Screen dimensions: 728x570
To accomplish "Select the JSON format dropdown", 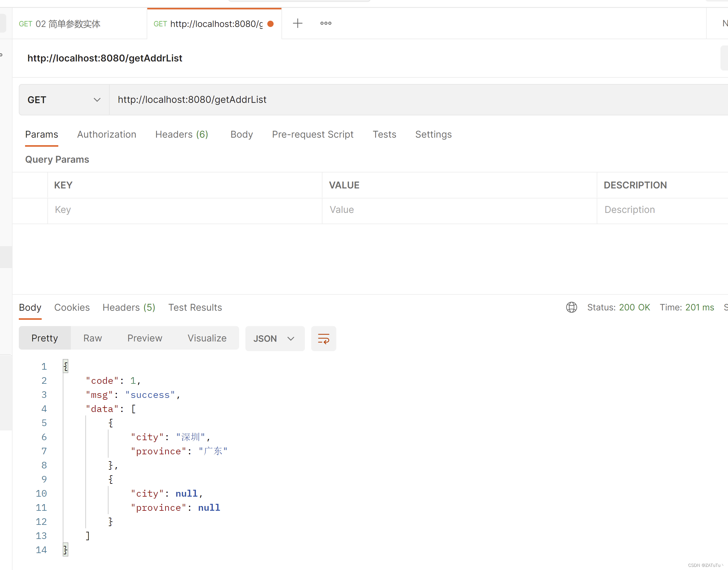I will 273,338.
